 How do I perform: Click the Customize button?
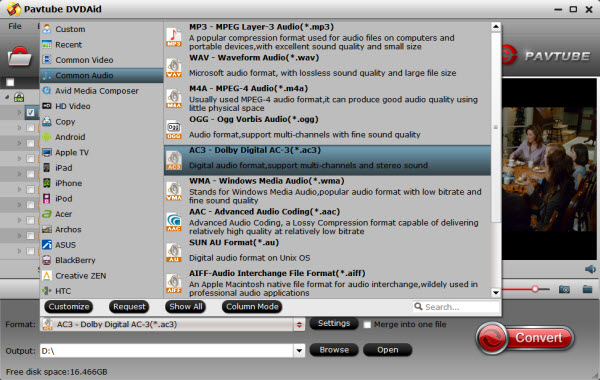pyautogui.click(x=69, y=307)
